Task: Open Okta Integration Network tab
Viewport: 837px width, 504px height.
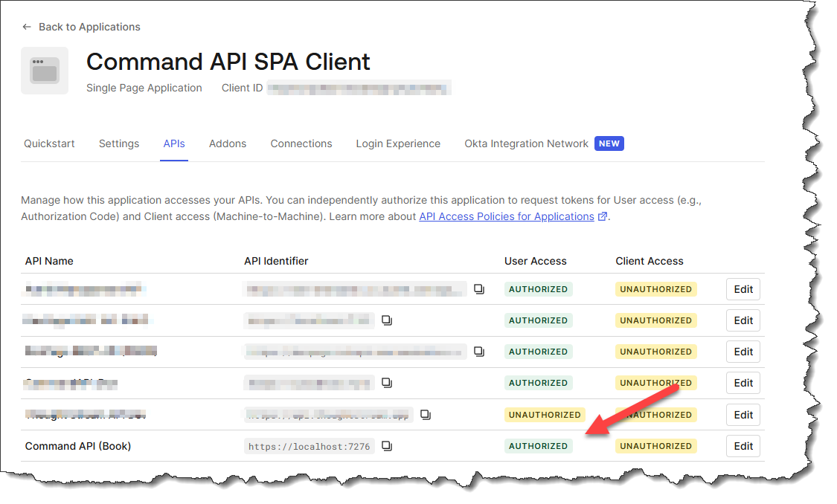Action: pos(526,143)
